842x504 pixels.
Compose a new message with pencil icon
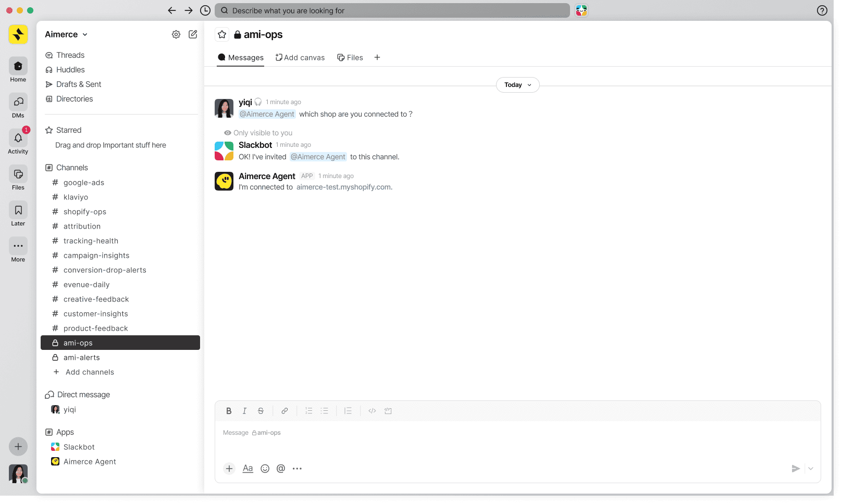pos(193,34)
